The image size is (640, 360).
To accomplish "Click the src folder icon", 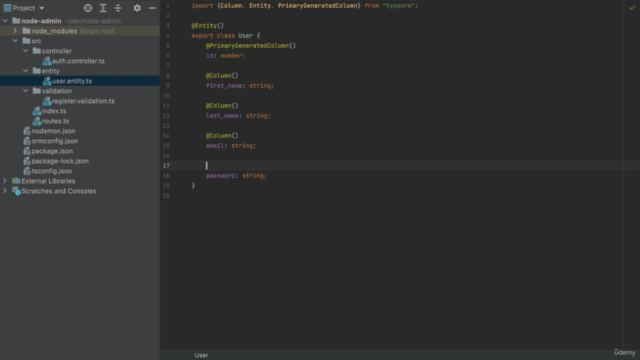I will click(27, 41).
